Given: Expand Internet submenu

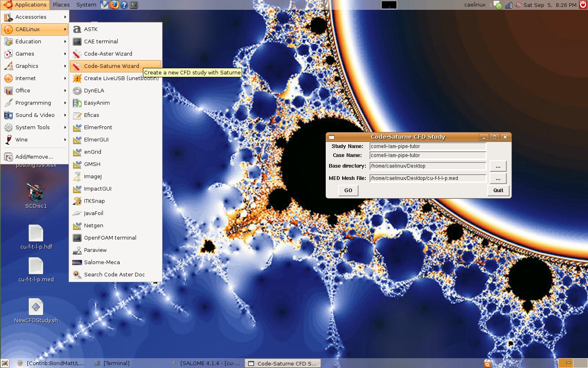Looking at the screenshot, I should 35,78.
